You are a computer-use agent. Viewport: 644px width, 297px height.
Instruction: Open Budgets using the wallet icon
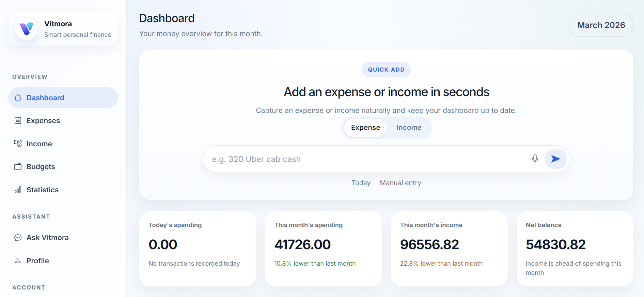tap(18, 166)
